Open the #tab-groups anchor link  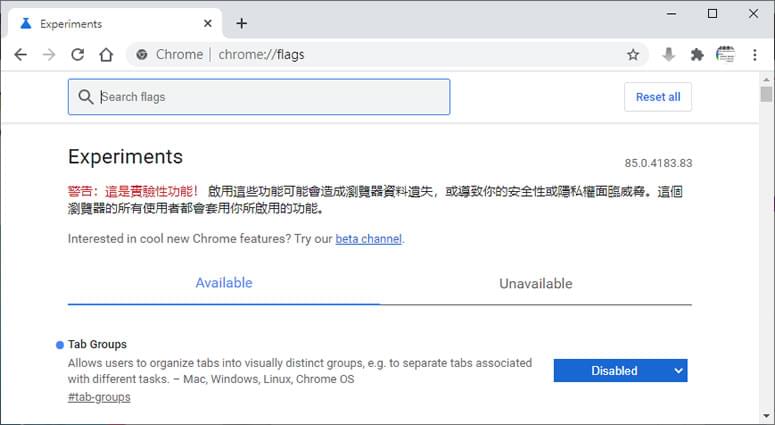coord(99,397)
